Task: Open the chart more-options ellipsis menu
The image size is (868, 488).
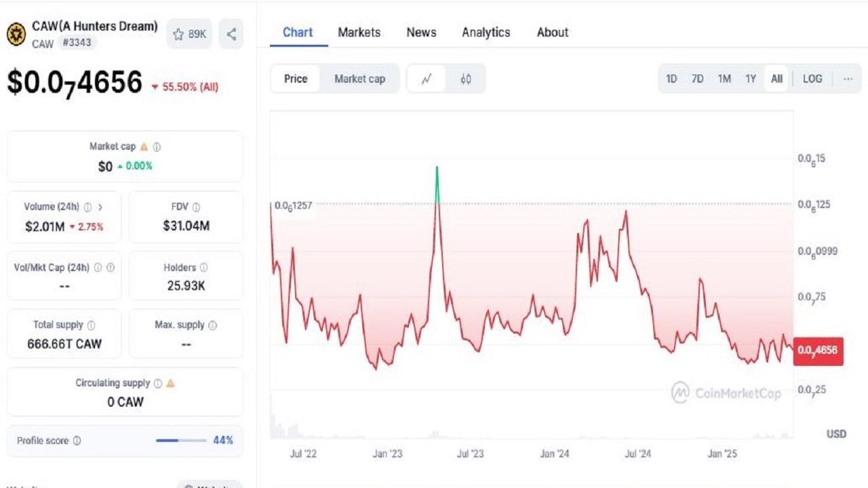Action: tap(848, 79)
